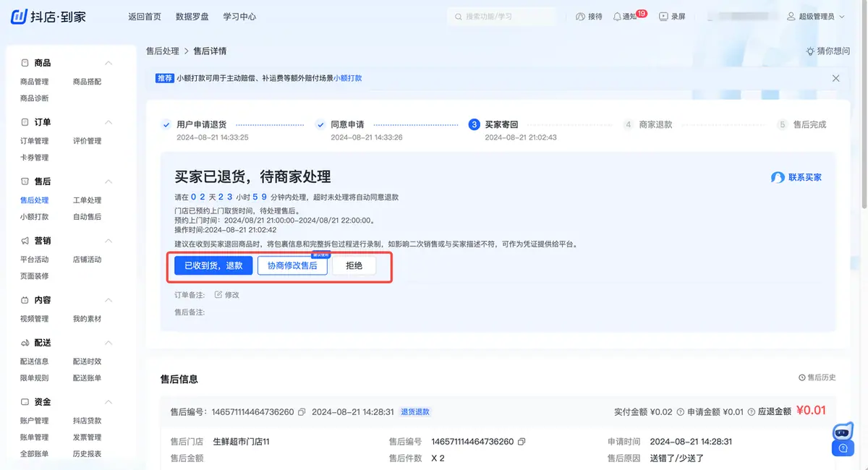
Task: Click the 订单 section icon in sidebar
Action: (x=25, y=122)
